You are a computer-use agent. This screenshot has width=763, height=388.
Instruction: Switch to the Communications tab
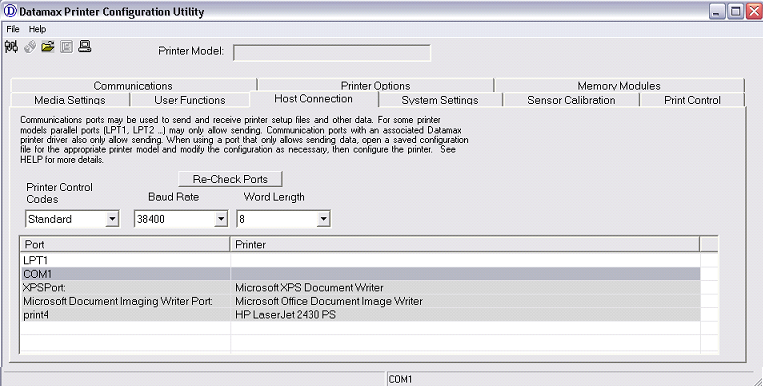coord(133,85)
